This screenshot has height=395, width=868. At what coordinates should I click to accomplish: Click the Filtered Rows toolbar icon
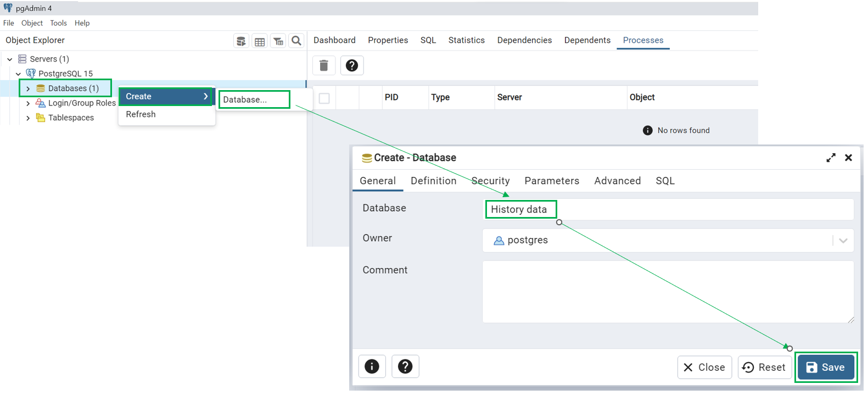(278, 41)
